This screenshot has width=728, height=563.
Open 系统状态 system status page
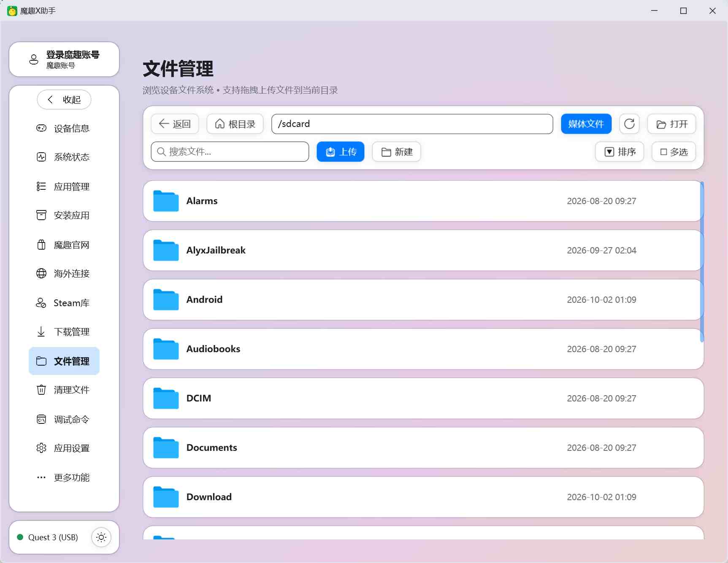click(x=64, y=157)
